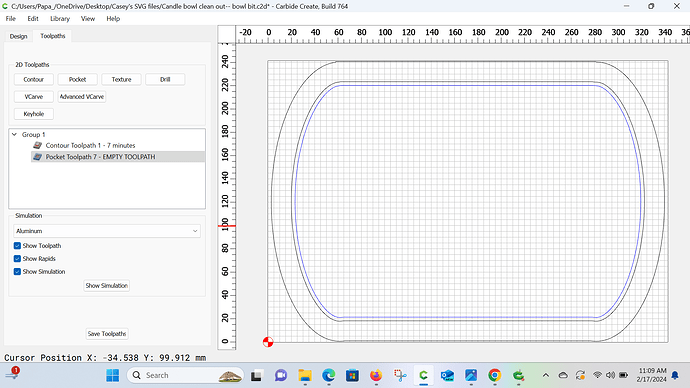Select Contour Toolpath 1 - 7 minutes row
Screen dimensions: 690x388
118,145
